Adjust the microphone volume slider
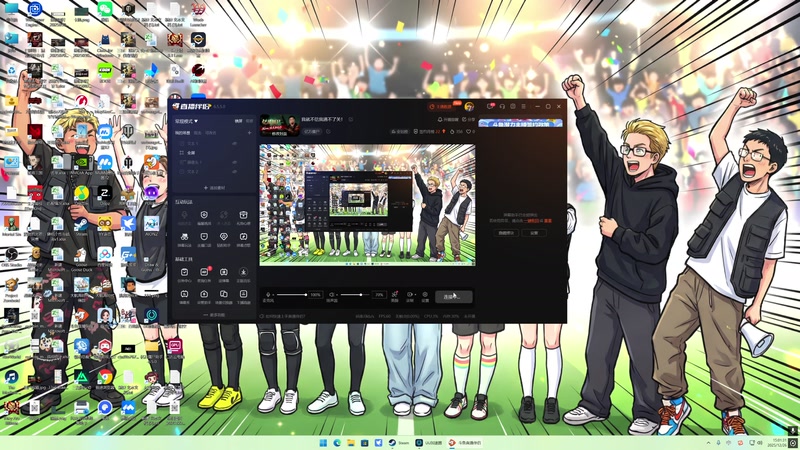Screen dimensions: 800x450 (x=291, y=295)
